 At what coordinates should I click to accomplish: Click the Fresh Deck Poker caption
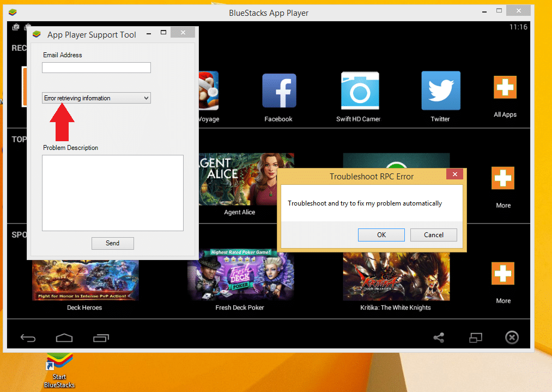[240, 307]
